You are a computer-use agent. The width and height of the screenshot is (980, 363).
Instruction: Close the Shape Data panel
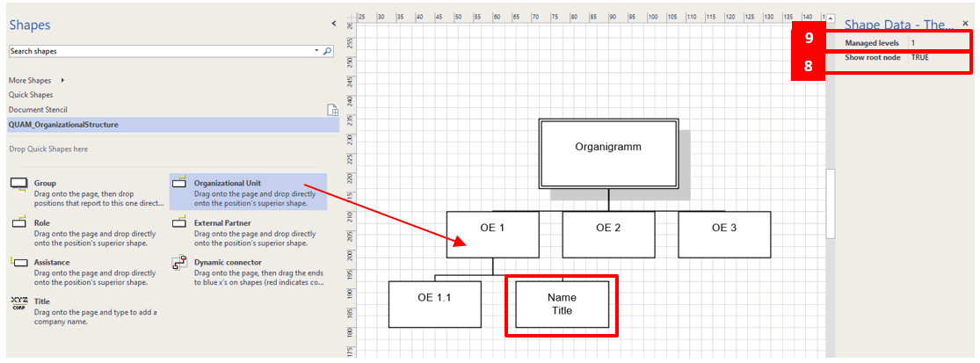tap(965, 24)
